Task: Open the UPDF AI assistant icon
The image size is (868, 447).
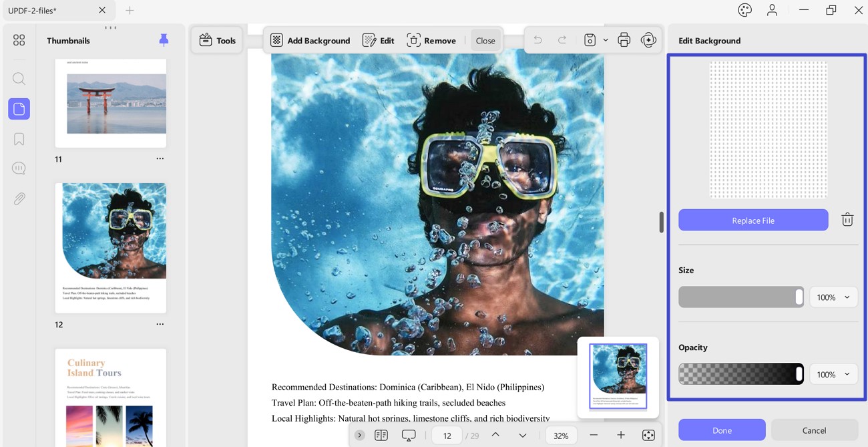Action: click(648, 40)
